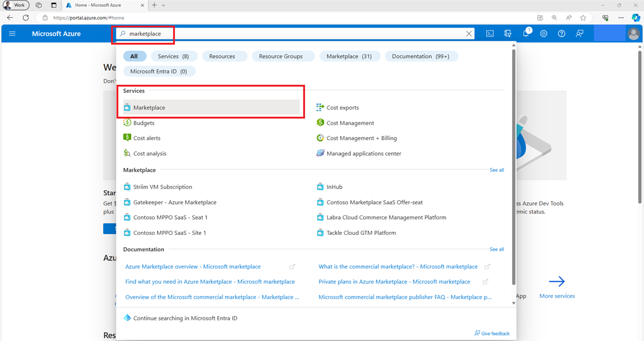The image size is (644, 341).
Task: Click Give feedback in the search panel
Action: [491, 334]
